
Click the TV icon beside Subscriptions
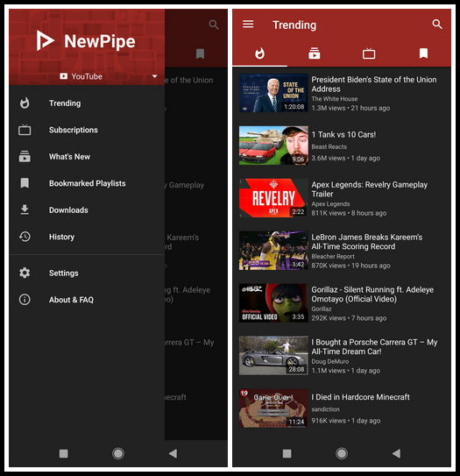[x=25, y=130]
